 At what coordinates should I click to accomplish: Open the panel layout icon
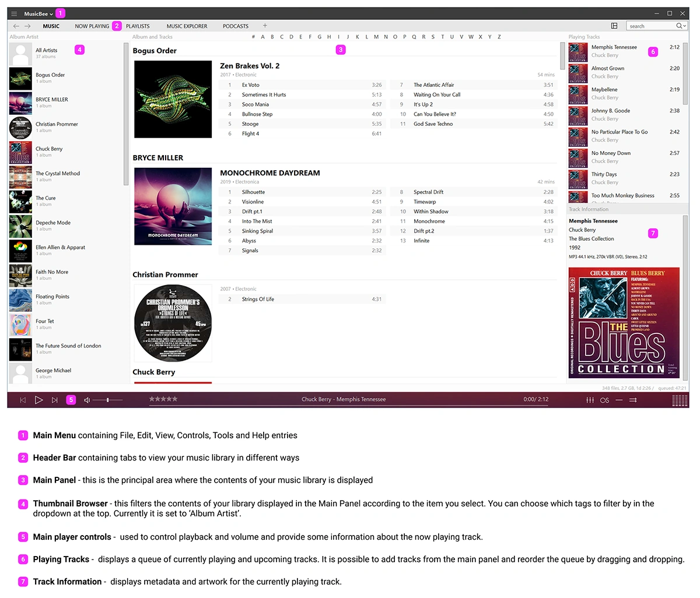tap(614, 26)
